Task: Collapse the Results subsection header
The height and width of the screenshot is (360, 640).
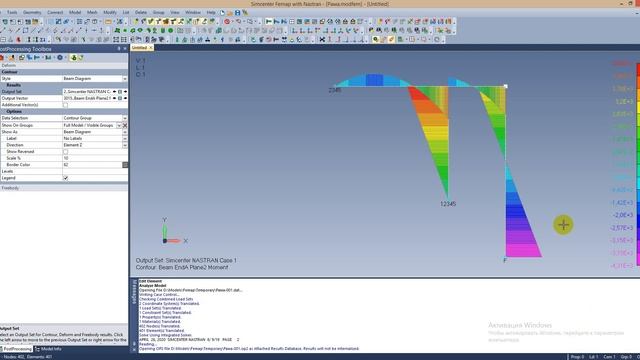Action: click(64, 85)
